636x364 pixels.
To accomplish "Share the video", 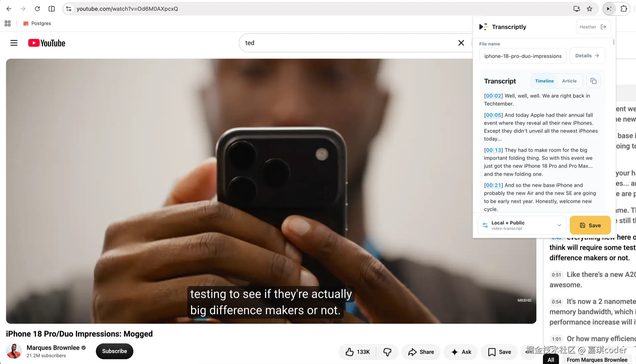I will point(421,352).
